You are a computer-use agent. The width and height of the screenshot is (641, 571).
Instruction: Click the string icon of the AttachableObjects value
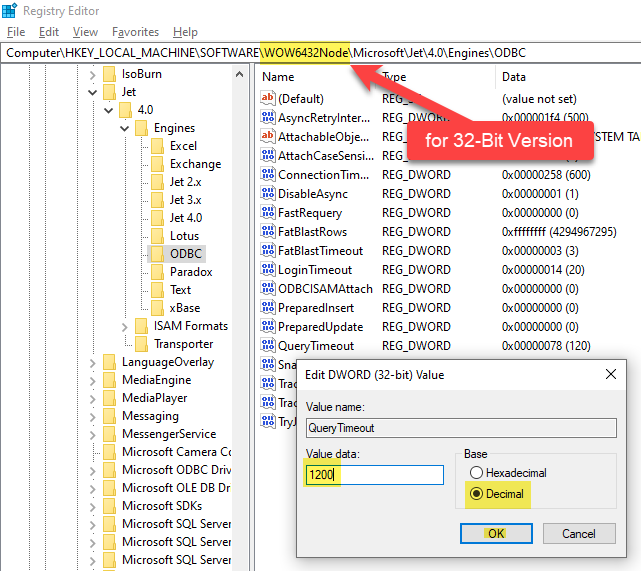pos(267,136)
